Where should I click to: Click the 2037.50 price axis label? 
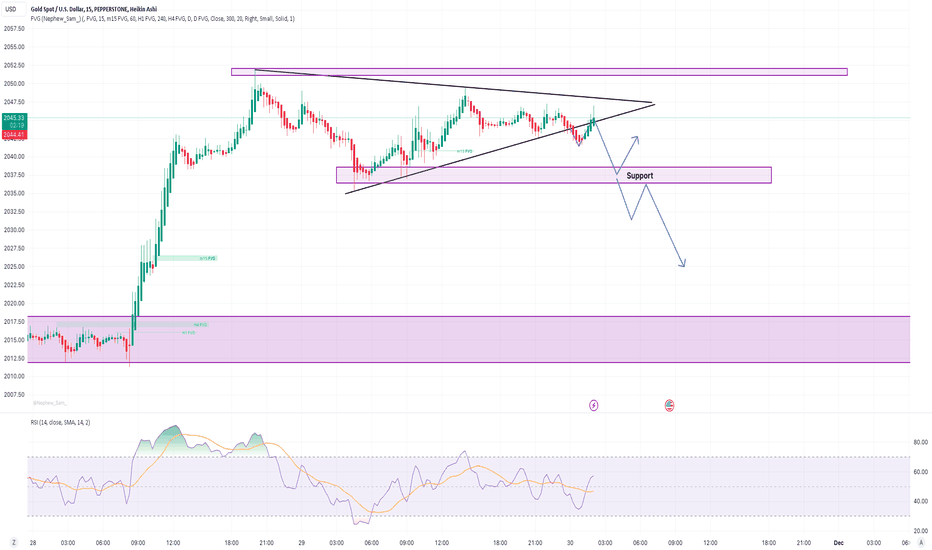(14, 175)
